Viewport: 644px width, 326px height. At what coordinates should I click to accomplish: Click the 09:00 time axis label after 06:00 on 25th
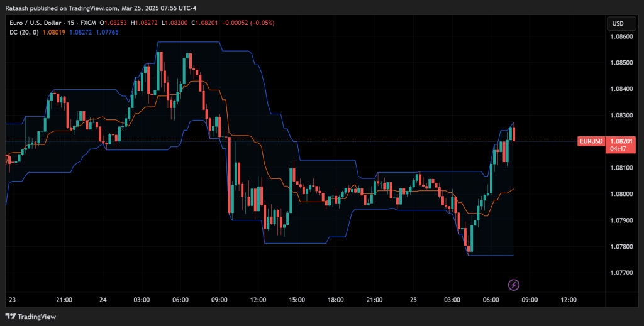pyautogui.click(x=530, y=300)
